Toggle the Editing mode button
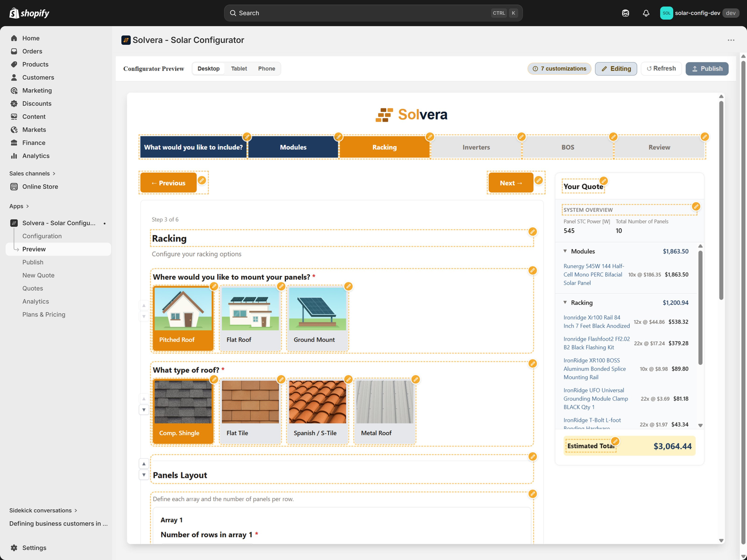The width and height of the screenshot is (747, 560). tap(616, 69)
